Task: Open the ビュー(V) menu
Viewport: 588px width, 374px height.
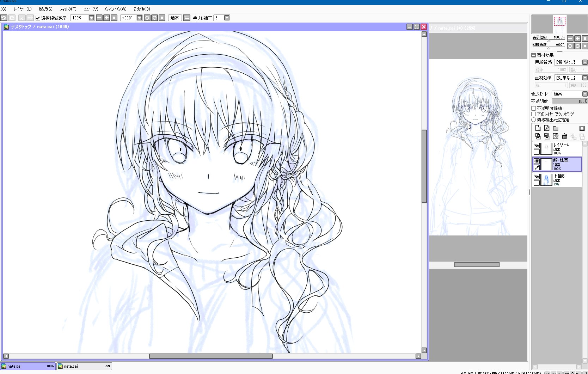Action: click(91, 9)
